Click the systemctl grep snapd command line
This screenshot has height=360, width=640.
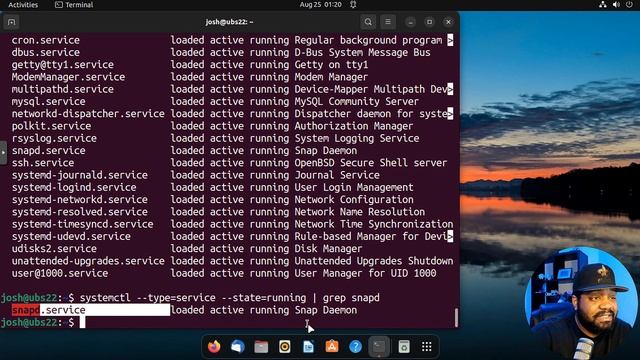pos(230,298)
